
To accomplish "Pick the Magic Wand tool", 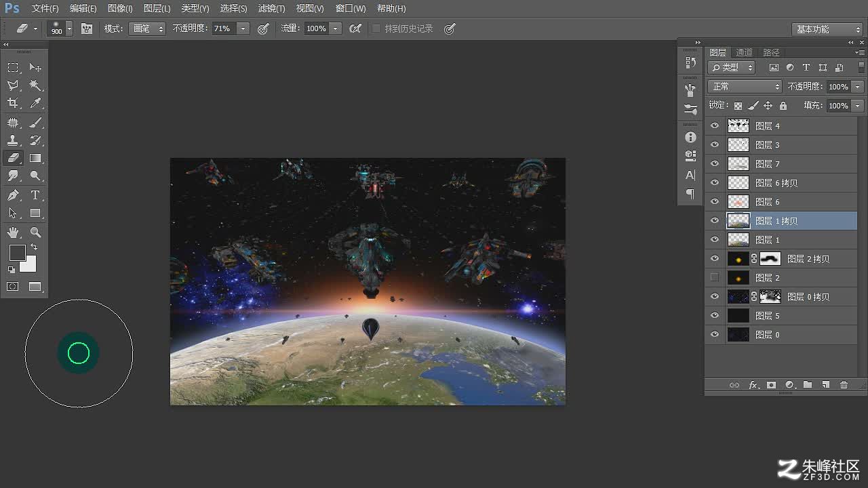I will (x=35, y=85).
